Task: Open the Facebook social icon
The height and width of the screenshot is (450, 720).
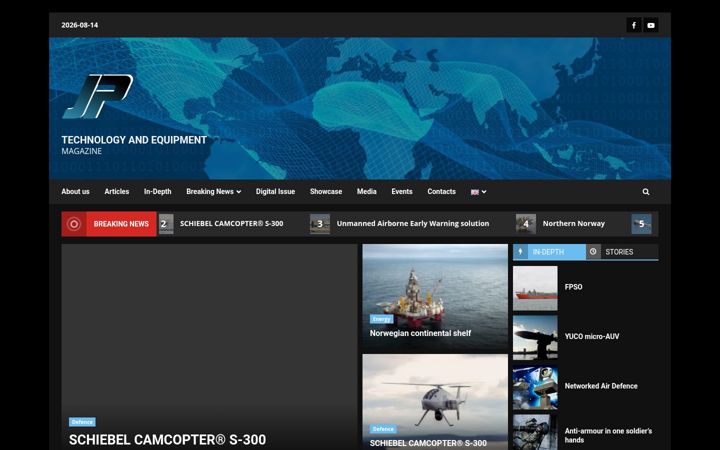Action: tap(634, 25)
